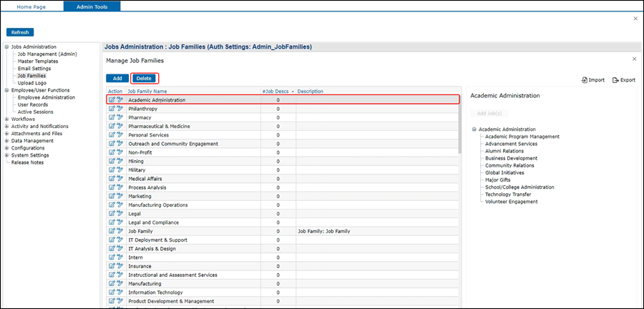Sort by the #Job Descs column header
This screenshot has width=644, height=309.
(275, 92)
